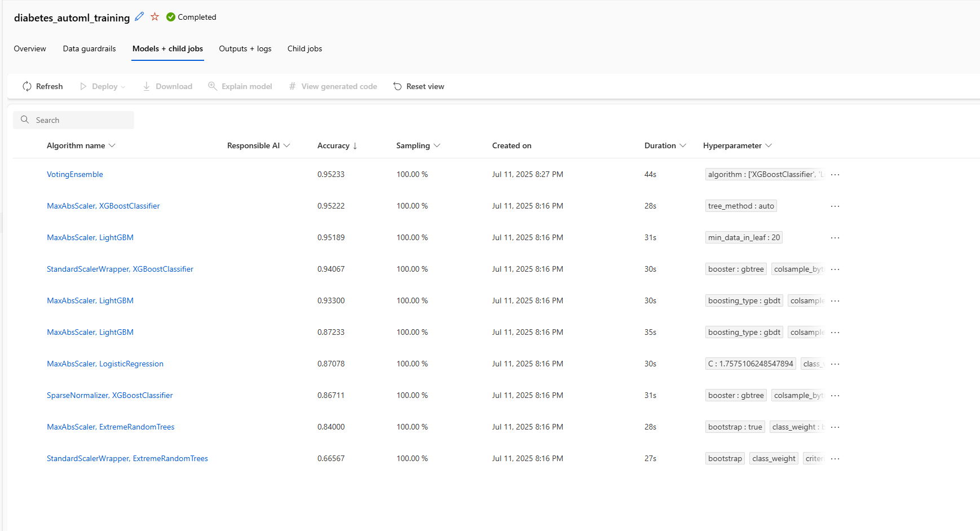Screen dimensions: 980x531
Task: Open more options for 0.84000 accuracy row
Action: 835,427
